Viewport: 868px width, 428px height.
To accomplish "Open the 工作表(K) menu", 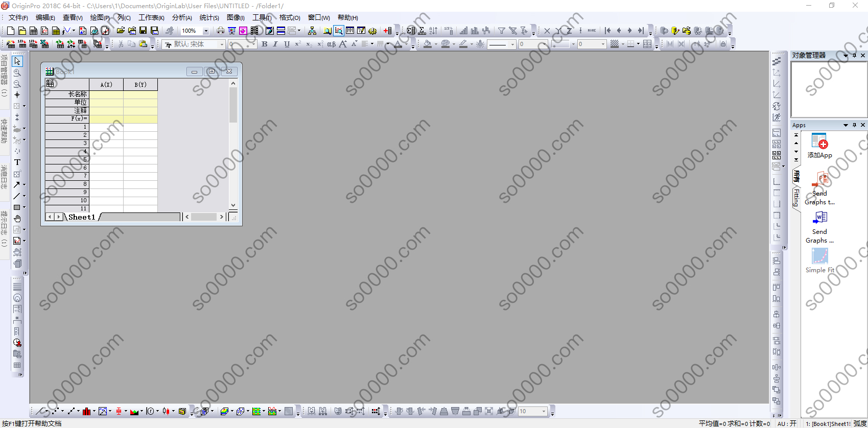I will tap(151, 18).
